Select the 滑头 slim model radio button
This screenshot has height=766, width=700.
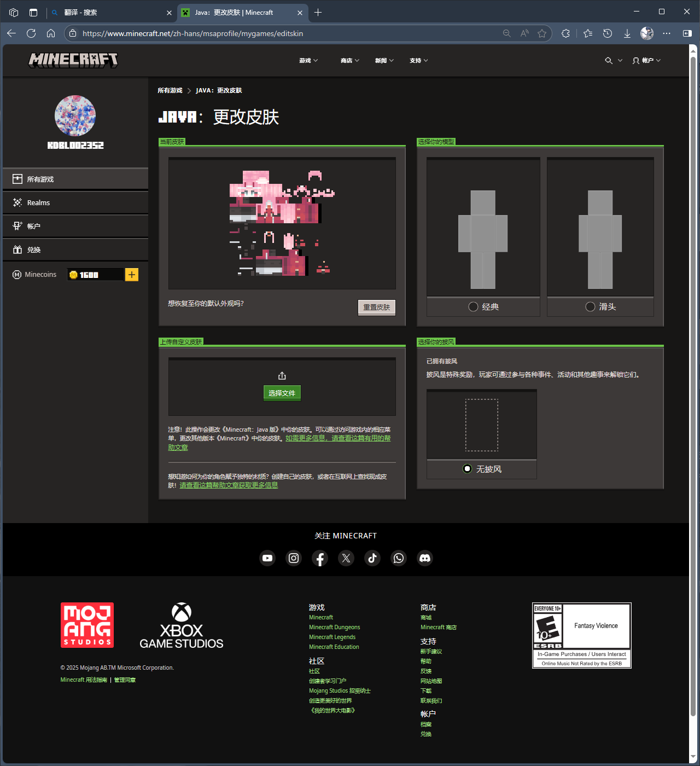point(591,307)
